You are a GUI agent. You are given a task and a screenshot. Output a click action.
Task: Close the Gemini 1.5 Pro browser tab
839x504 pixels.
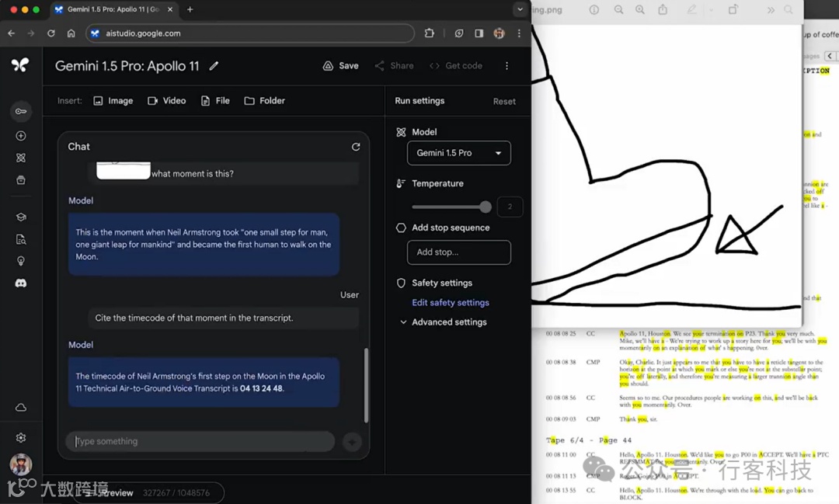[x=170, y=9]
